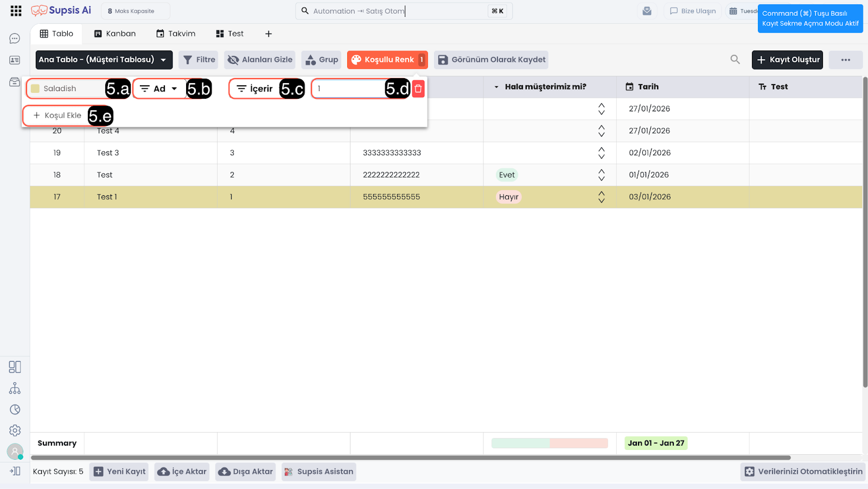The height and width of the screenshot is (489, 868).
Task: Open the İçerir operator dropdown
Action: (255, 89)
